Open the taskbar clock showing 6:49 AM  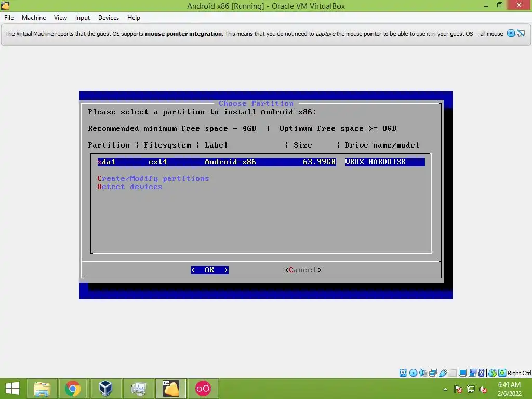pyautogui.click(x=509, y=389)
